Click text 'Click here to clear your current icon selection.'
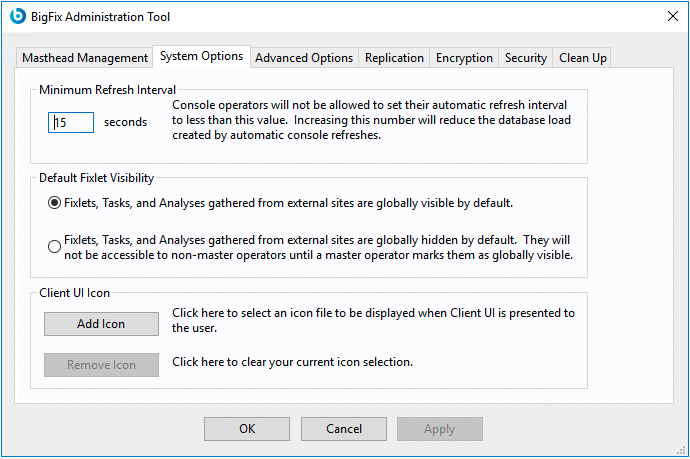The height and width of the screenshot is (459, 690). click(293, 362)
